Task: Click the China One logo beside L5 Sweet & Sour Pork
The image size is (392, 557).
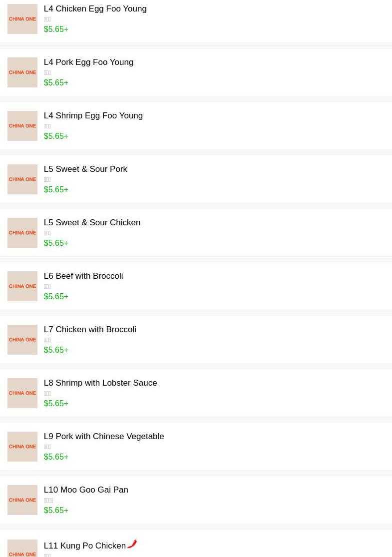Action: pyautogui.click(x=22, y=179)
